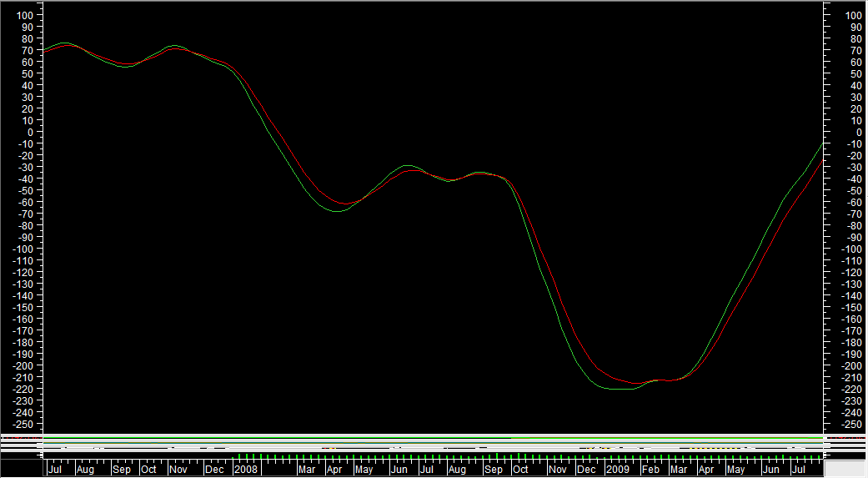Viewport: 868px width, 478px height.
Task: Select the Jun label in the 2009 section
Action: coord(770,469)
